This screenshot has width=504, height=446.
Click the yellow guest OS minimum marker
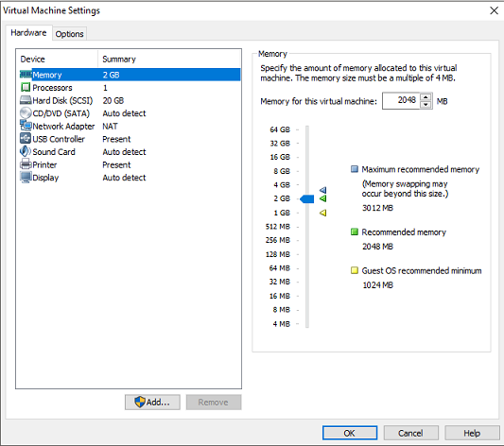323,213
